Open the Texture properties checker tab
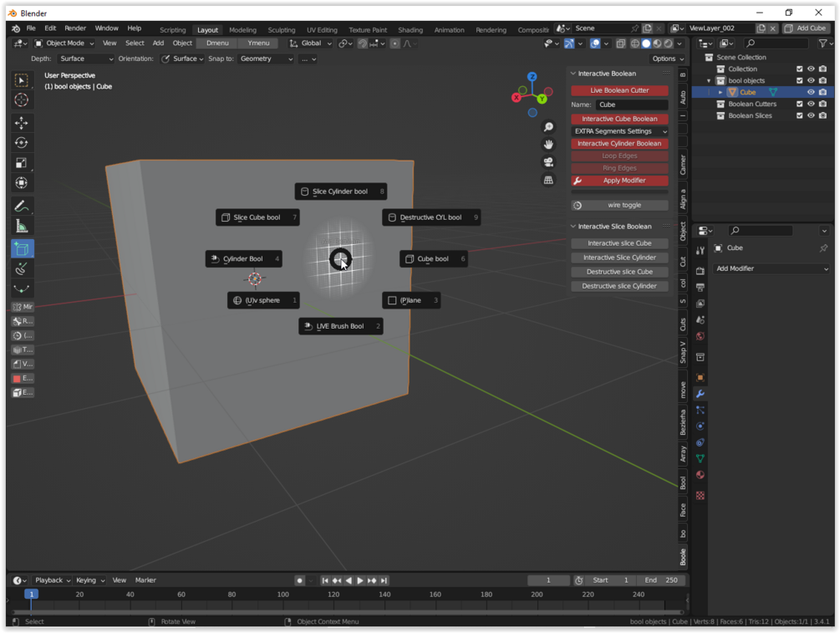Screen dimensions: 840x633 coord(700,496)
